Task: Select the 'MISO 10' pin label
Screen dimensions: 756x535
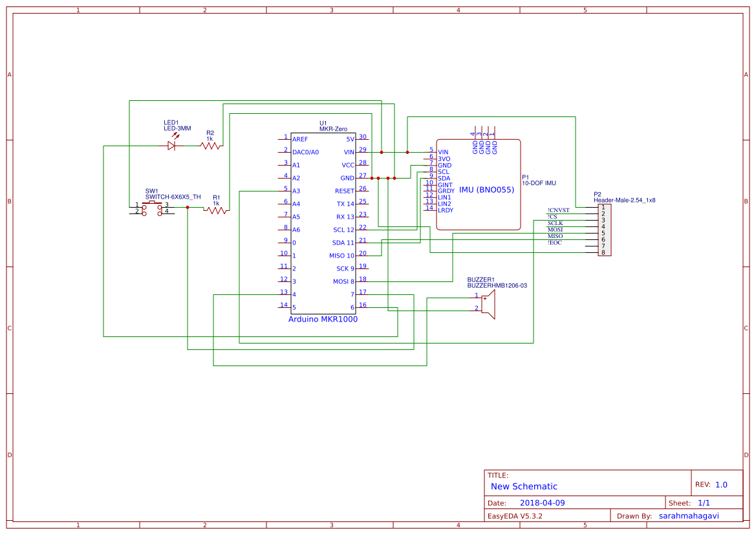Action: (x=342, y=256)
